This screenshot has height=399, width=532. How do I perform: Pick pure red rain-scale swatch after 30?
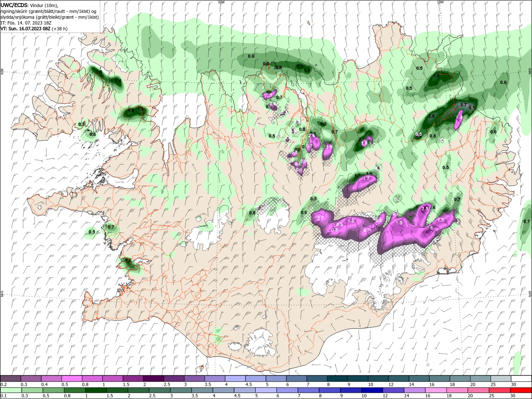(521, 390)
